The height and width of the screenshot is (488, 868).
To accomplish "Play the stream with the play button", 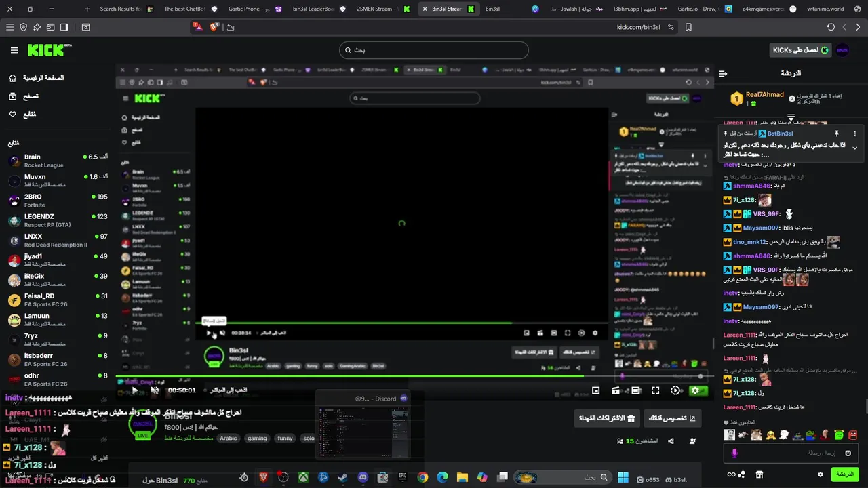I will tap(135, 390).
